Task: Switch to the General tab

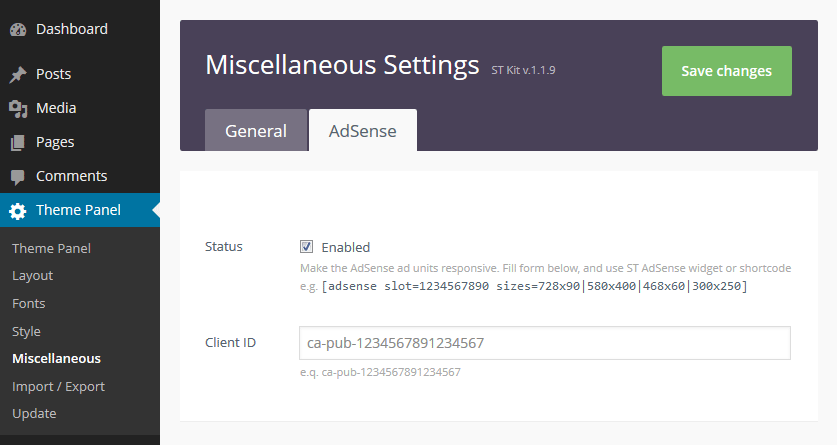Action: [256, 131]
